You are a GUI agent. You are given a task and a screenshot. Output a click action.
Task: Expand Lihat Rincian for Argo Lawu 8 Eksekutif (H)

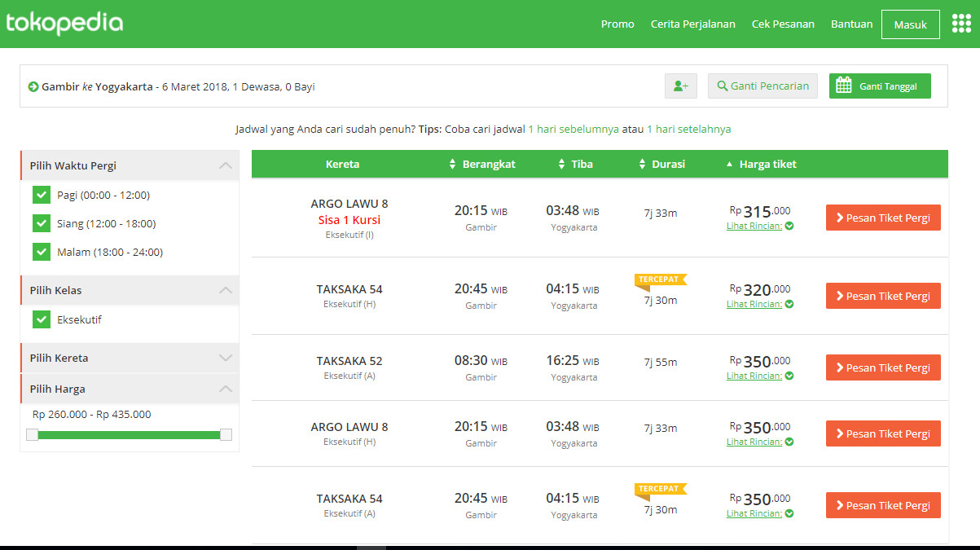point(760,442)
